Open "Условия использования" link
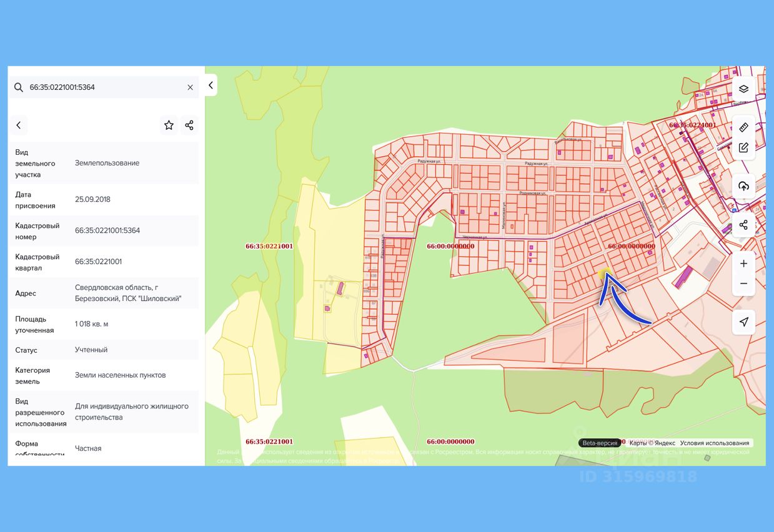 tap(714, 443)
